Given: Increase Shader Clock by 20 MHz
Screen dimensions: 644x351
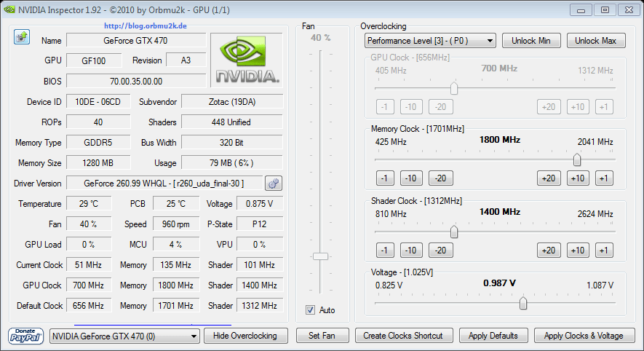Looking at the screenshot, I should [549, 251].
